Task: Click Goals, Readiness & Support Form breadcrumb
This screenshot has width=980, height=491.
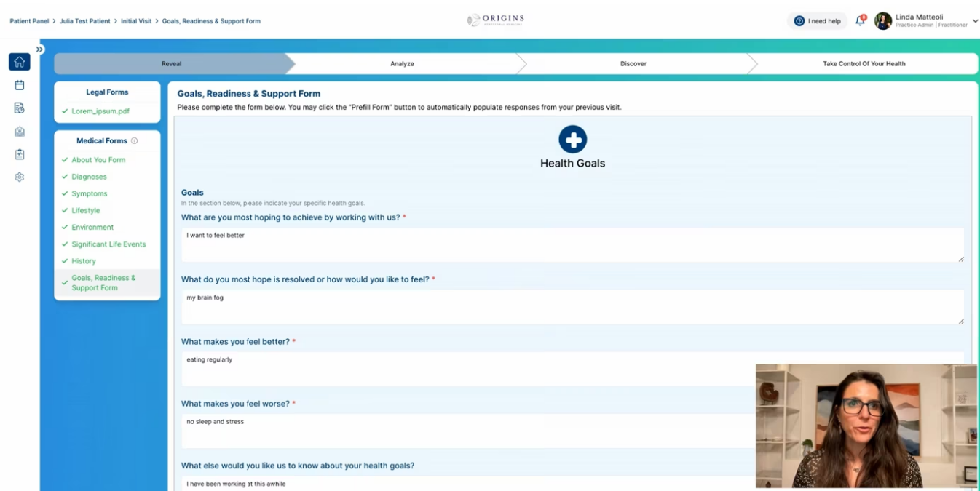Action: click(x=211, y=21)
